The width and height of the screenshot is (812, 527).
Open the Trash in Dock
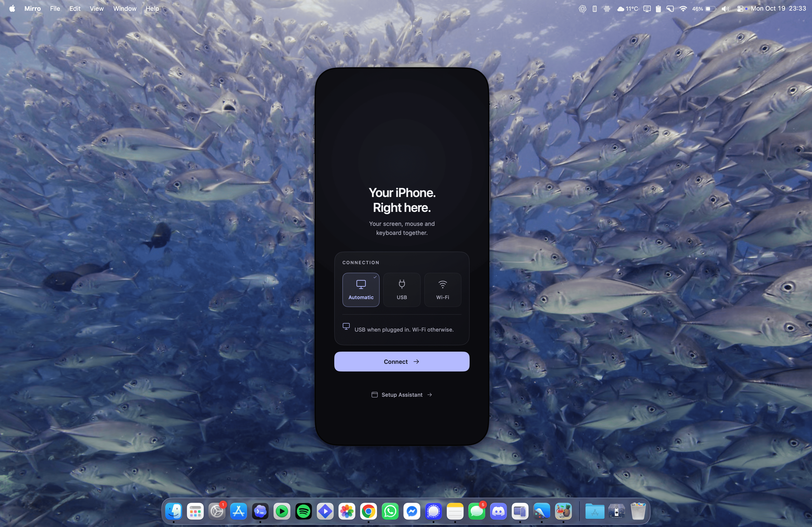638,511
